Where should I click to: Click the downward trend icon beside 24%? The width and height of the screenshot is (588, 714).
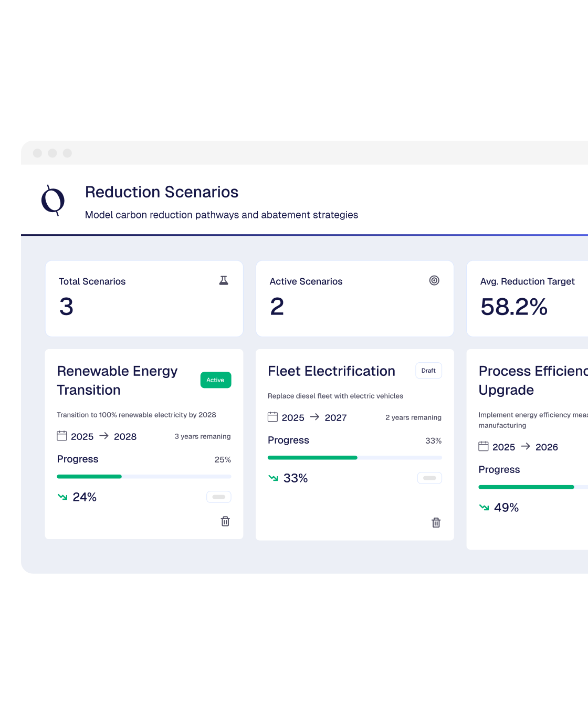[x=62, y=497]
